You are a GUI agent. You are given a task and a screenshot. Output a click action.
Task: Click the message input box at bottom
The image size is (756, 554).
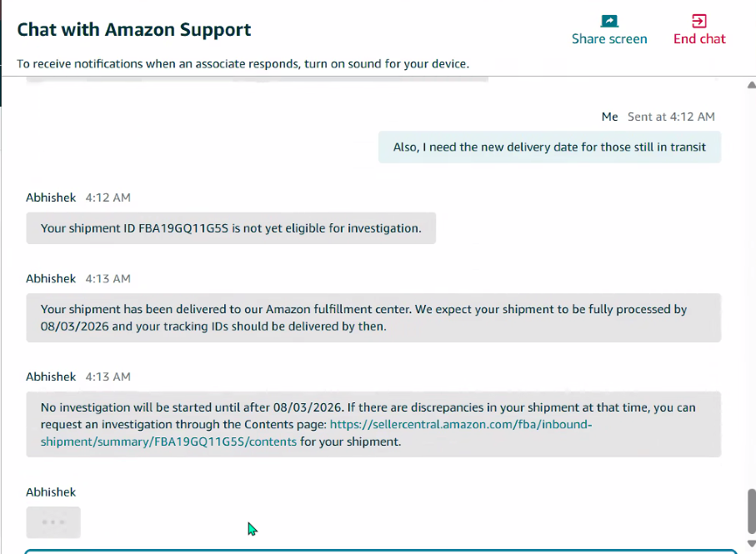pyautogui.click(x=381, y=552)
